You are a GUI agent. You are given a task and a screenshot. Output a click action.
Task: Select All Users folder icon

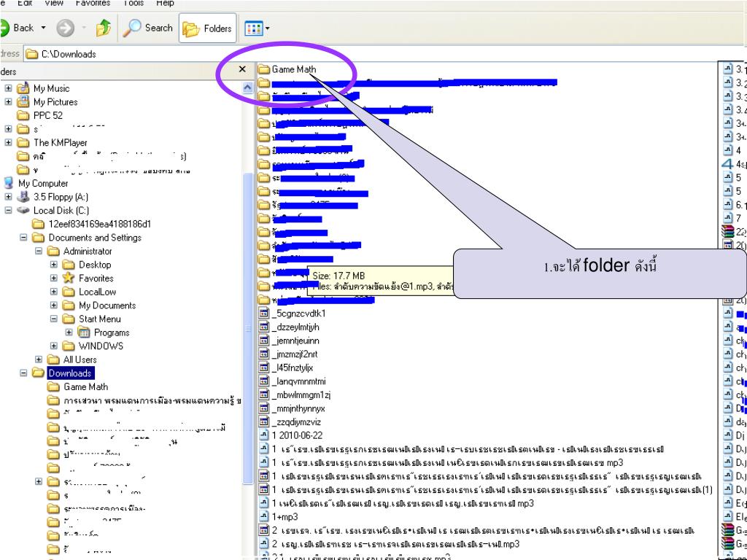[53, 359]
